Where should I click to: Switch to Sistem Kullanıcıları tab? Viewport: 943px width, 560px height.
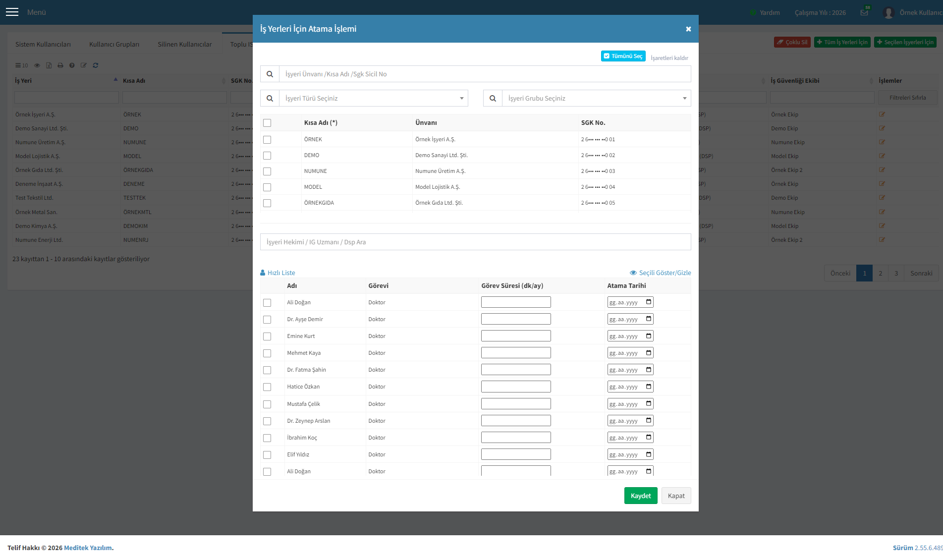coord(43,44)
